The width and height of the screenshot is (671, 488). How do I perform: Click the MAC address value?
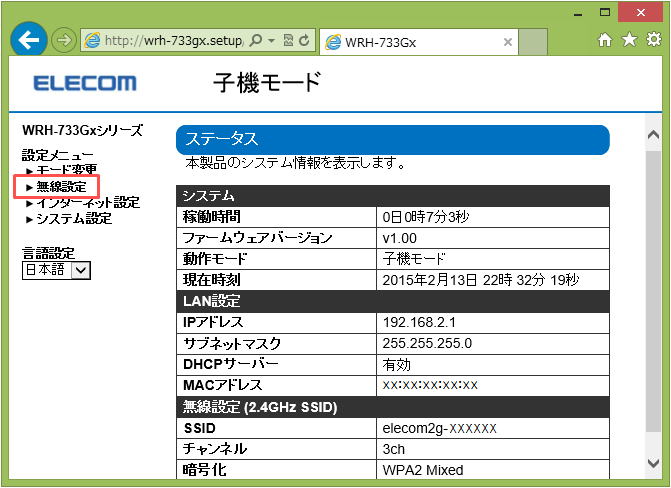[430, 385]
